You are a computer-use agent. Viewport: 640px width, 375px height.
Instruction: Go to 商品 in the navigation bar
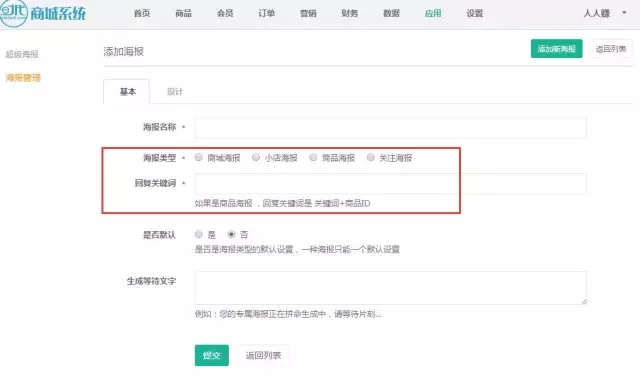click(184, 13)
